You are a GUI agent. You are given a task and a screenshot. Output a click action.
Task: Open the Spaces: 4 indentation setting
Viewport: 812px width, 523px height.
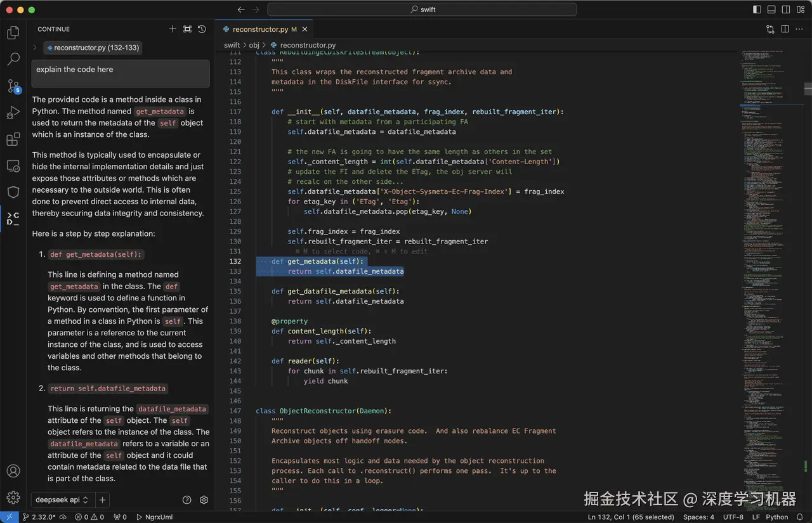tap(698, 517)
